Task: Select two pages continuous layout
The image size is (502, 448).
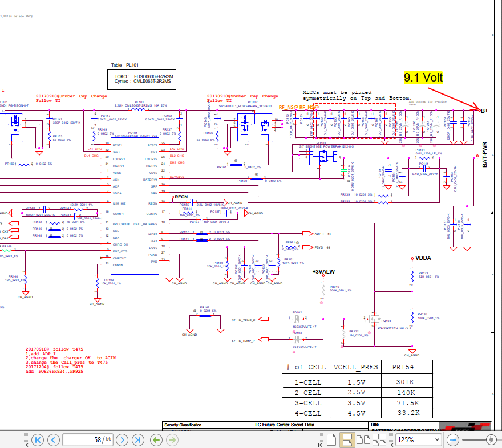Action: coord(379,440)
